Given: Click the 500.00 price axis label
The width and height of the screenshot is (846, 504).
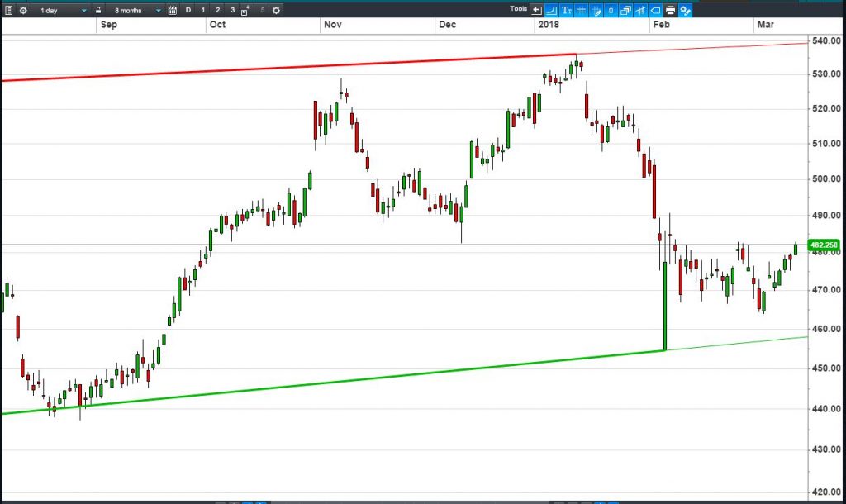Looking at the screenshot, I should tap(826, 178).
